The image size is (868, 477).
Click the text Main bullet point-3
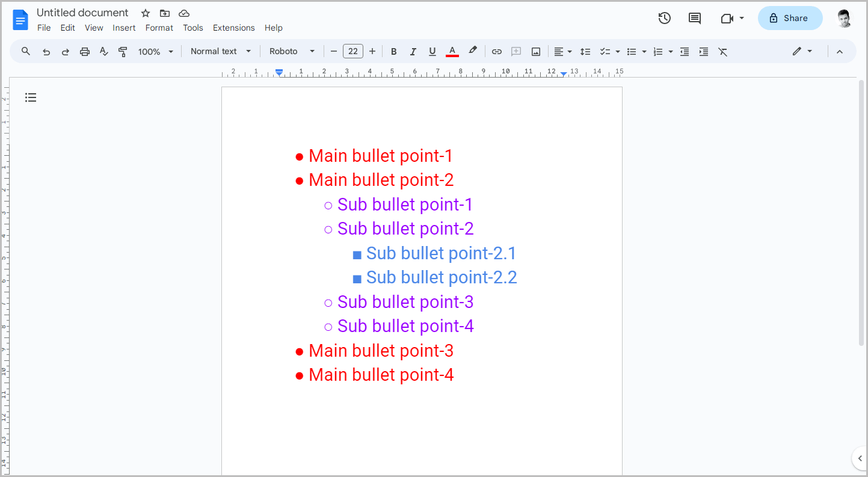[x=381, y=351]
